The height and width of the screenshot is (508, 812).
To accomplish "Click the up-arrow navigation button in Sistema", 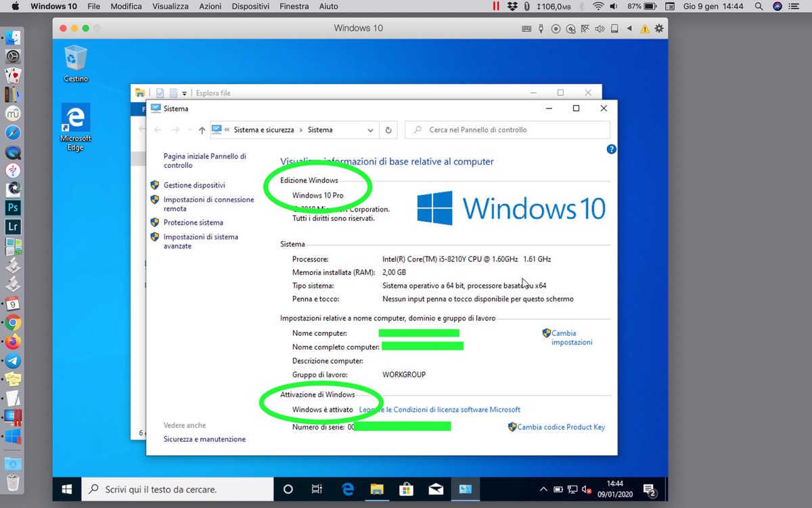I will tap(202, 130).
